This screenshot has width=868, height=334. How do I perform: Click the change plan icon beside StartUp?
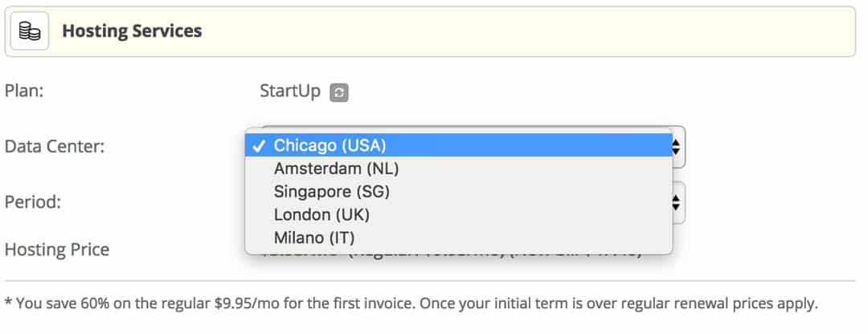point(339,92)
